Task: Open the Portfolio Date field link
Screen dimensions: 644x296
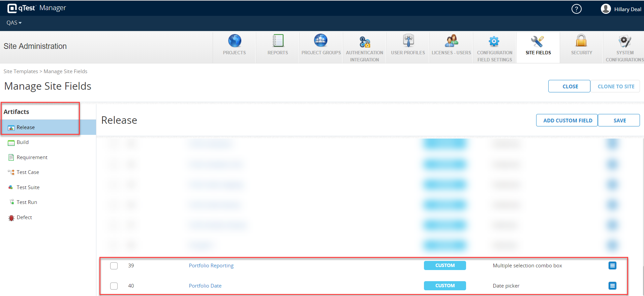Action: coord(205,286)
